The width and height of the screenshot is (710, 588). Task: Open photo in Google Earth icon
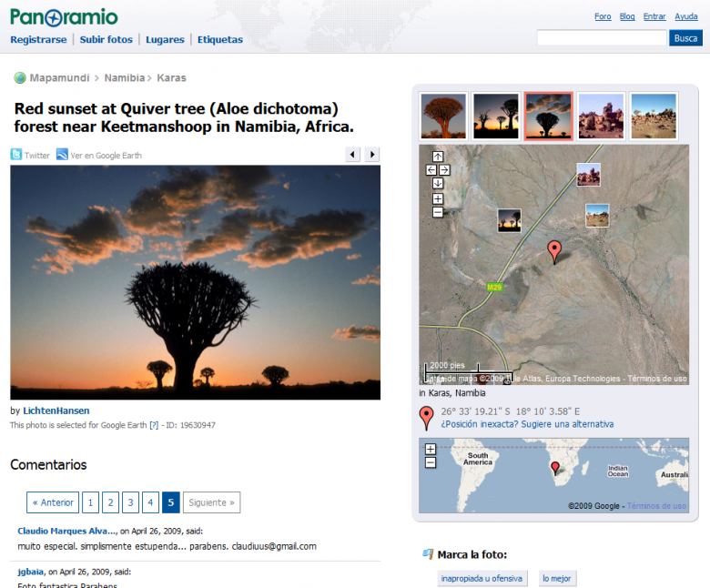click(62, 155)
